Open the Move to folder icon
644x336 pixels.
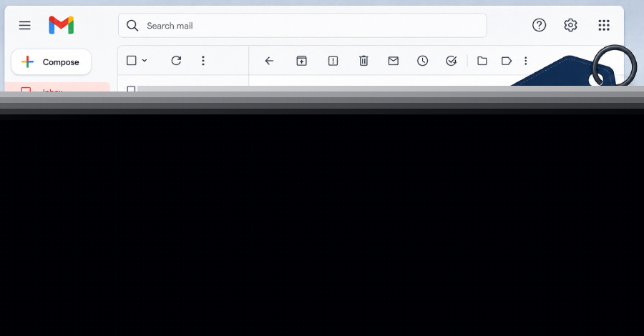tap(482, 61)
